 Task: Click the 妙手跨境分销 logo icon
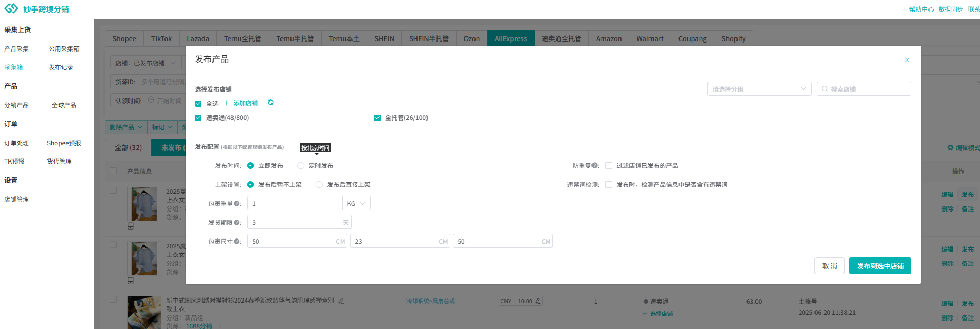point(12,9)
